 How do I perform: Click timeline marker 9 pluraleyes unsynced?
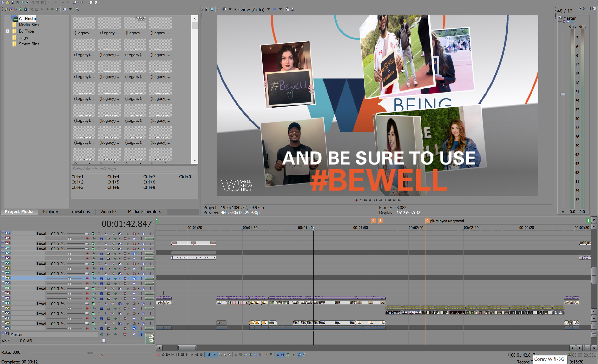(x=427, y=221)
